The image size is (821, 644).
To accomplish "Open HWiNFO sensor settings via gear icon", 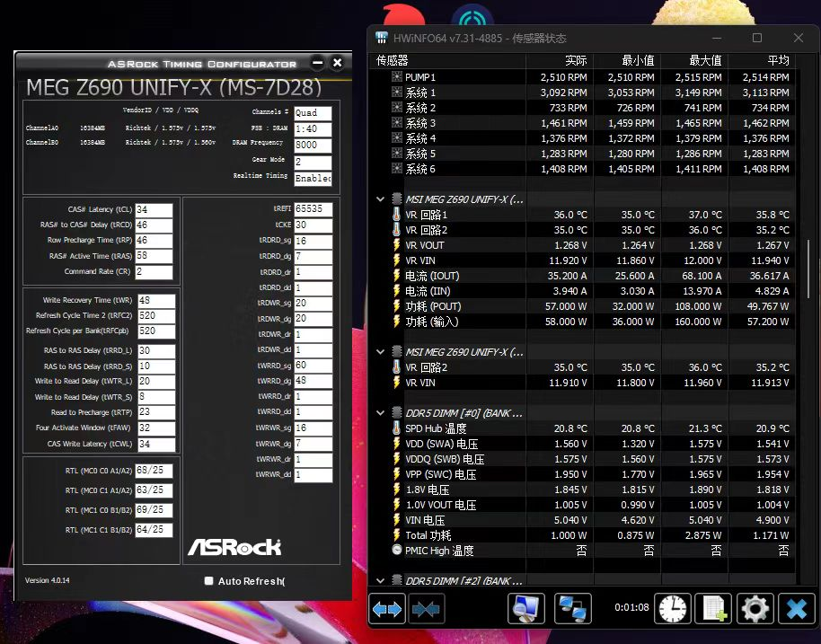I will click(755, 609).
